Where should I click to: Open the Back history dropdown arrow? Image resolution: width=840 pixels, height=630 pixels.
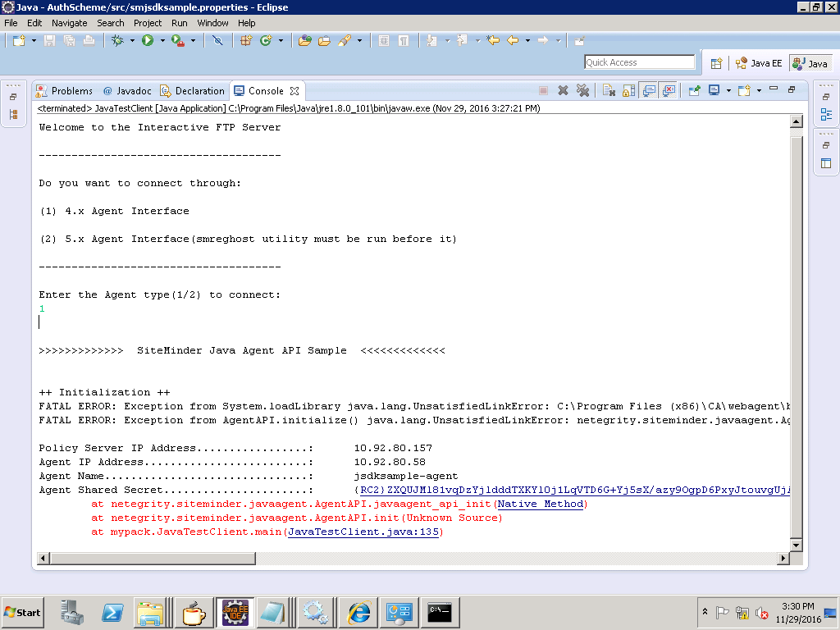(x=527, y=41)
